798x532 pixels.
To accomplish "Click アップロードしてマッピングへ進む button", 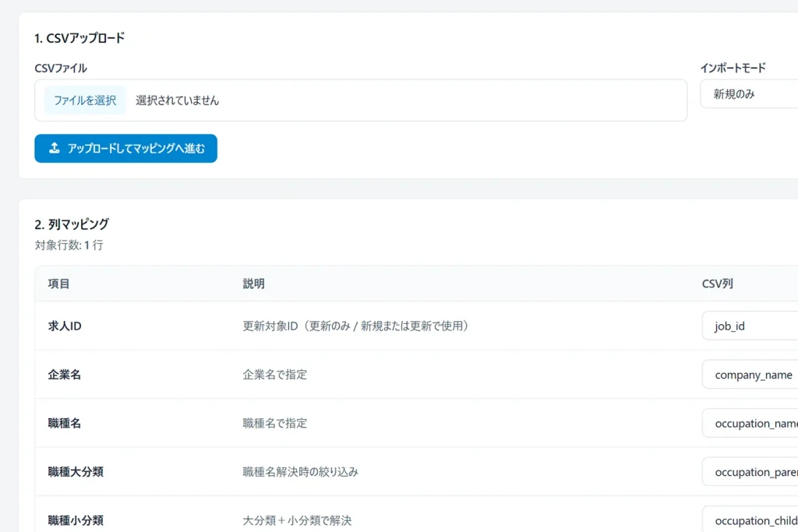I will pyautogui.click(x=125, y=149).
